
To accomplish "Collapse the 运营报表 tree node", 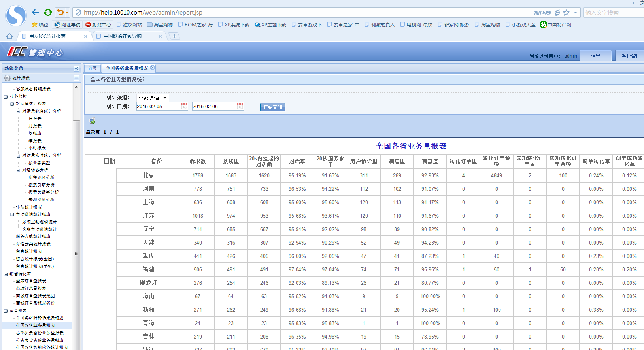I will point(6,311).
